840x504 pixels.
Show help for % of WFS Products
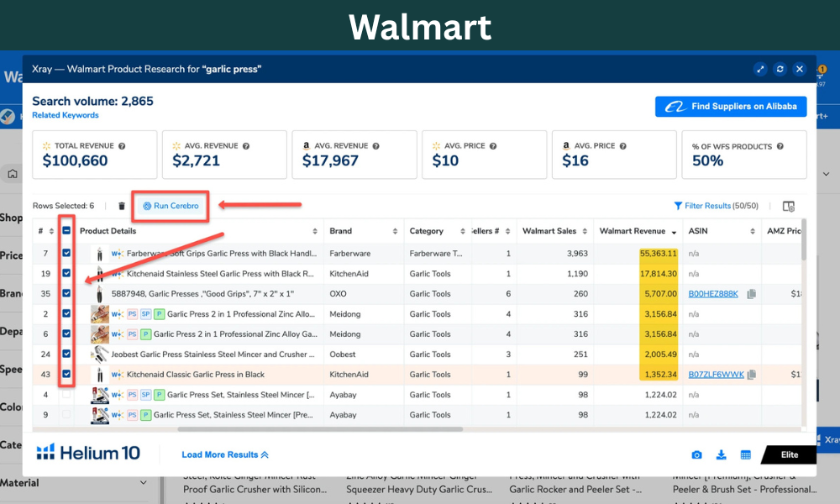[x=780, y=146]
